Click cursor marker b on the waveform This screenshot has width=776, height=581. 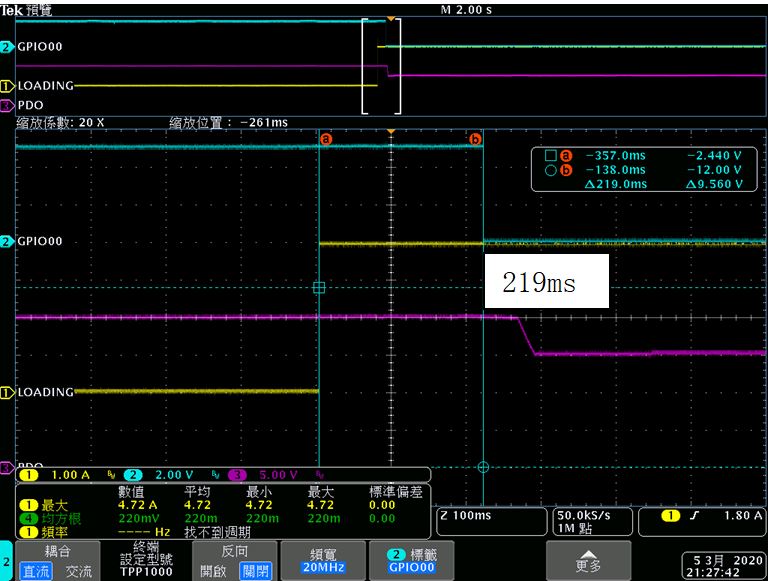(x=475, y=139)
